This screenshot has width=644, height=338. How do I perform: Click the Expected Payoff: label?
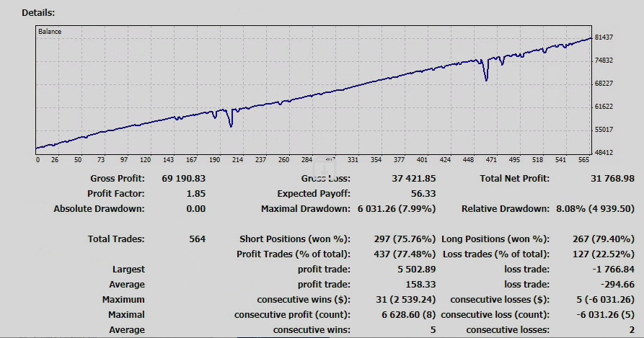coord(314,194)
